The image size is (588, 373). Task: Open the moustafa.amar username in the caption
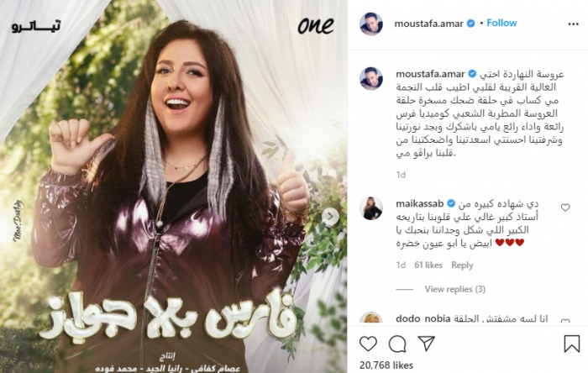point(430,74)
